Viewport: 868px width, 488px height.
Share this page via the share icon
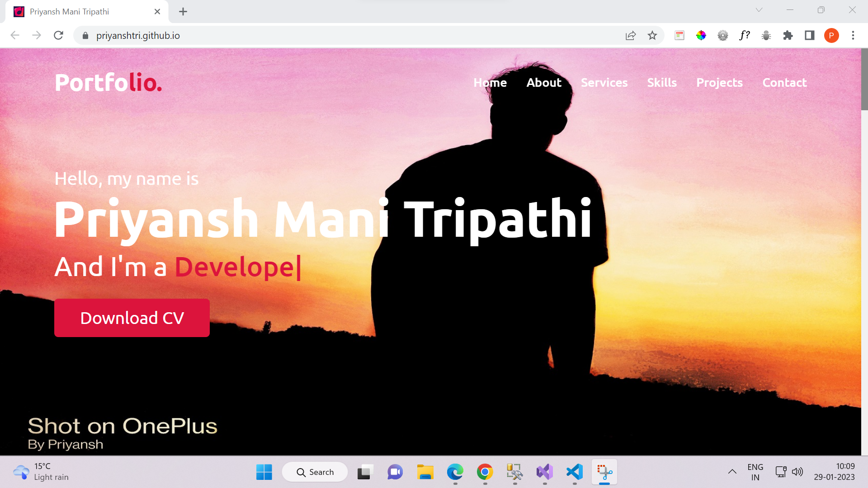point(631,35)
